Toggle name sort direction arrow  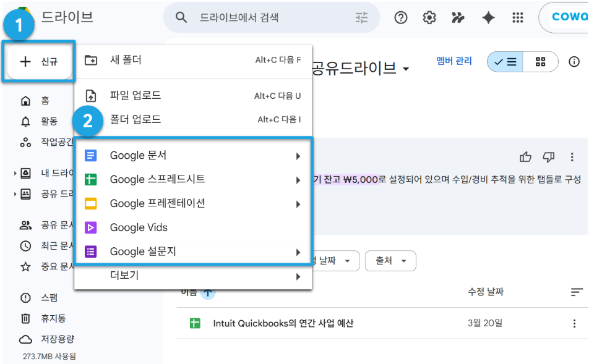(x=208, y=293)
